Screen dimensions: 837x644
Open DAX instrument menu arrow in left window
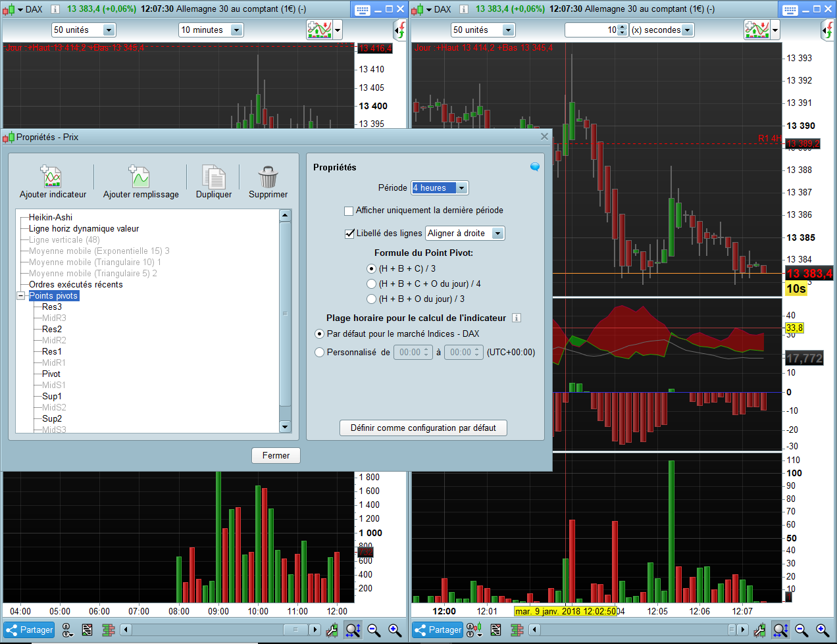click(20, 9)
